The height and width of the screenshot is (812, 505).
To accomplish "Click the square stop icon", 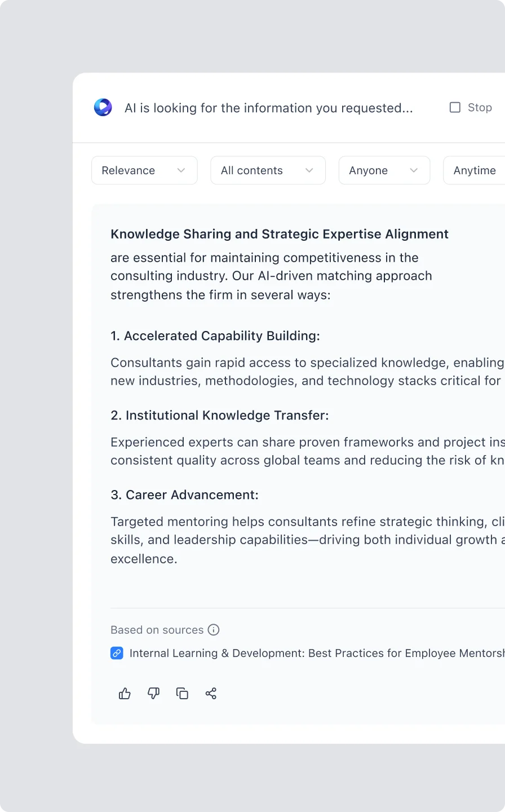I will coord(455,107).
